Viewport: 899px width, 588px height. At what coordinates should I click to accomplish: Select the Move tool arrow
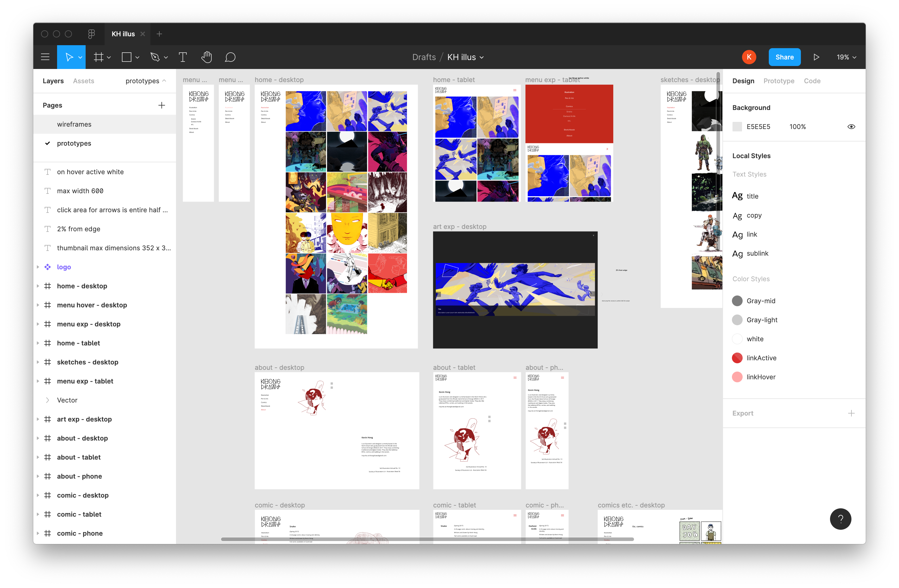pyautogui.click(x=69, y=57)
